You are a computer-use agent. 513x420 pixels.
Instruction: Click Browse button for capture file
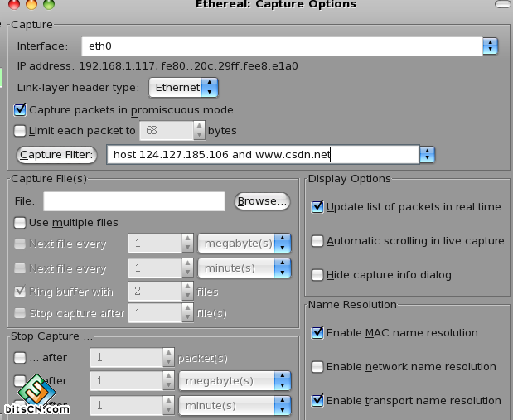pos(262,200)
